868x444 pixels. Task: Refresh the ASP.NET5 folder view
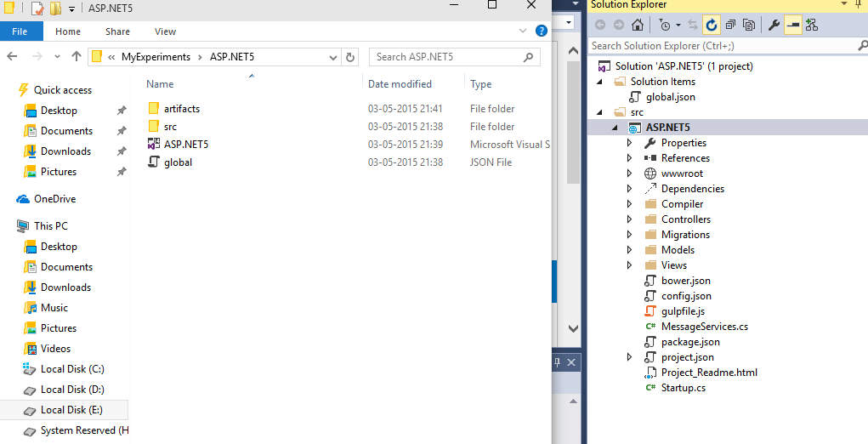[x=350, y=57]
